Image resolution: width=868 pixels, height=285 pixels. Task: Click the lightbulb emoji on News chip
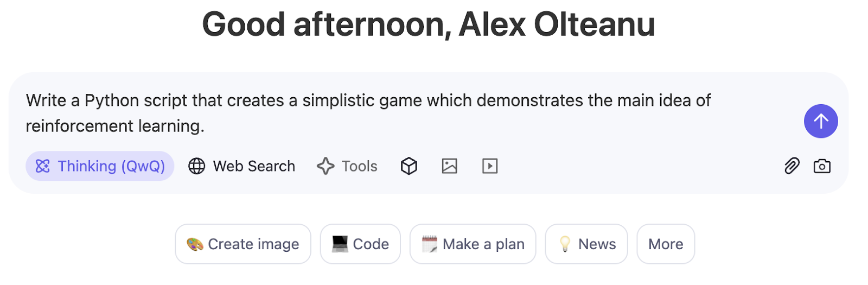[565, 244]
